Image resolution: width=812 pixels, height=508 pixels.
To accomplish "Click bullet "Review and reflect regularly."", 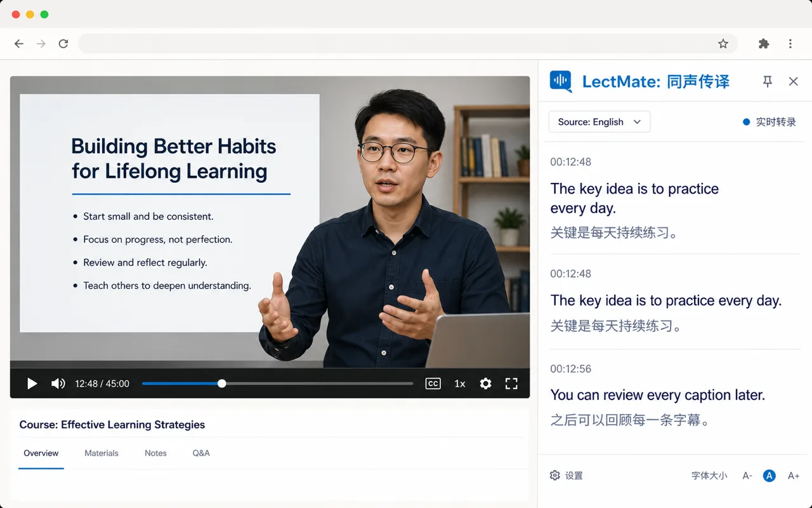I will (x=145, y=262).
